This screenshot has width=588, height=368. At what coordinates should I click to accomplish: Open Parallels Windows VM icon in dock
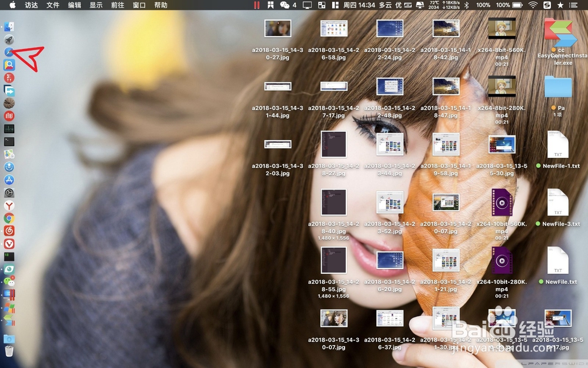tap(9, 295)
